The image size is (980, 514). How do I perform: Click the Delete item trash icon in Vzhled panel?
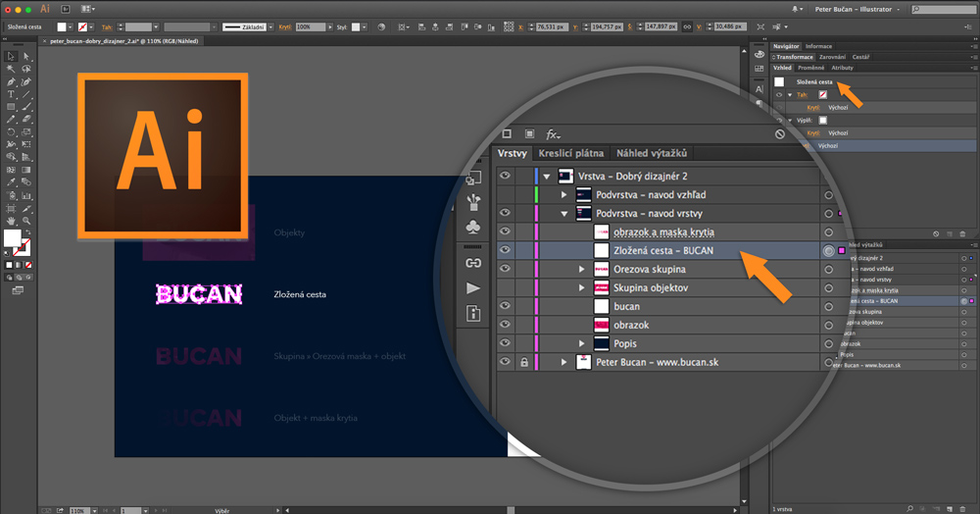[962, 233]
